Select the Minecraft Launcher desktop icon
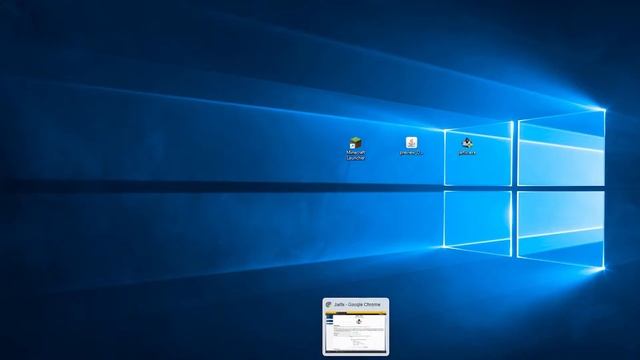The width and height of the screenshot is (640, 360). point(356,149)
